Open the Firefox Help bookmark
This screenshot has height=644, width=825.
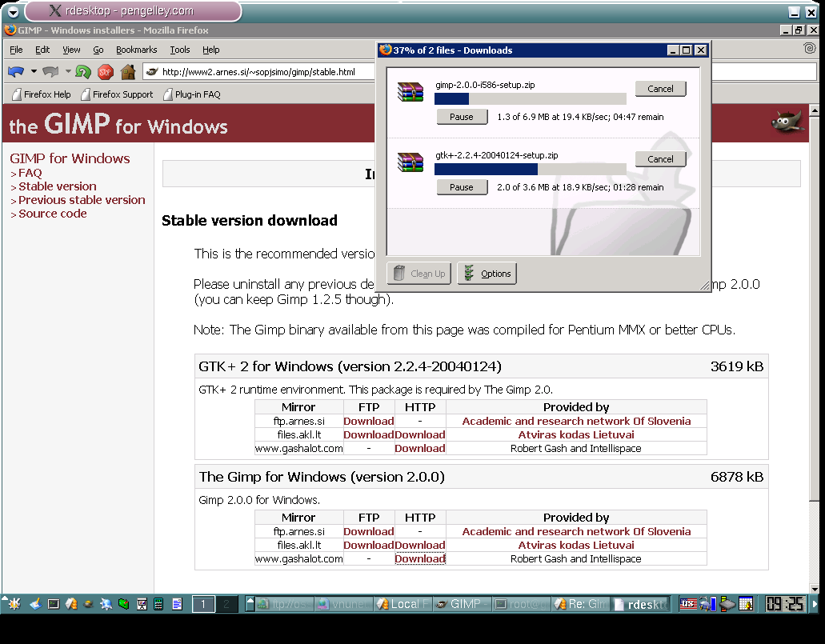point(42,94)
